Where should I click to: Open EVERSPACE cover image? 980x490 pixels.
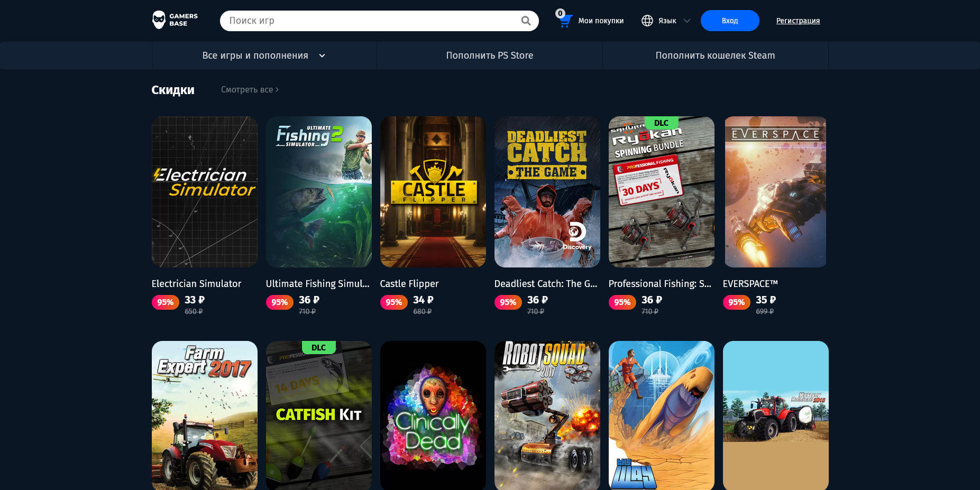(776, 192)
